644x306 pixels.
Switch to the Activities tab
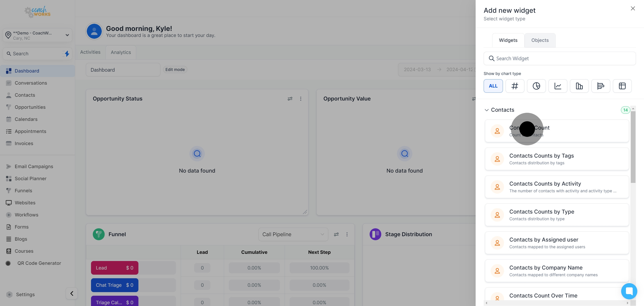tap(90, 52)
